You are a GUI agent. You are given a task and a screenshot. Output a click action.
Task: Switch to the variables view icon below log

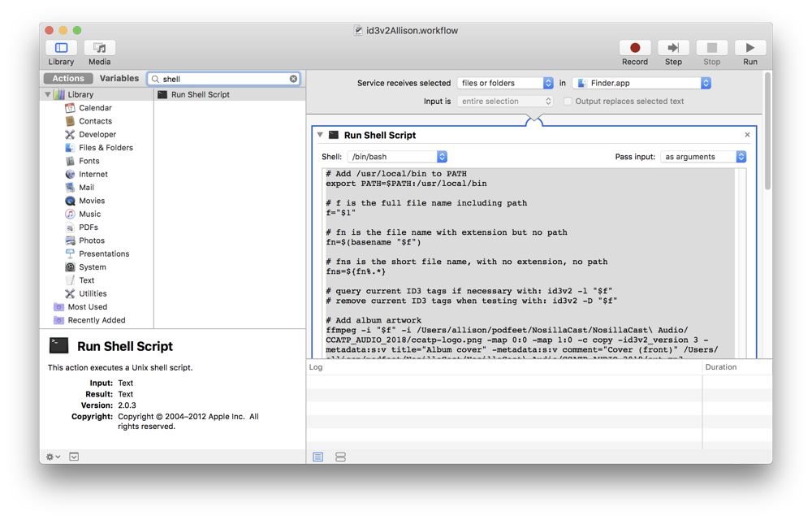tap(340, 457)
